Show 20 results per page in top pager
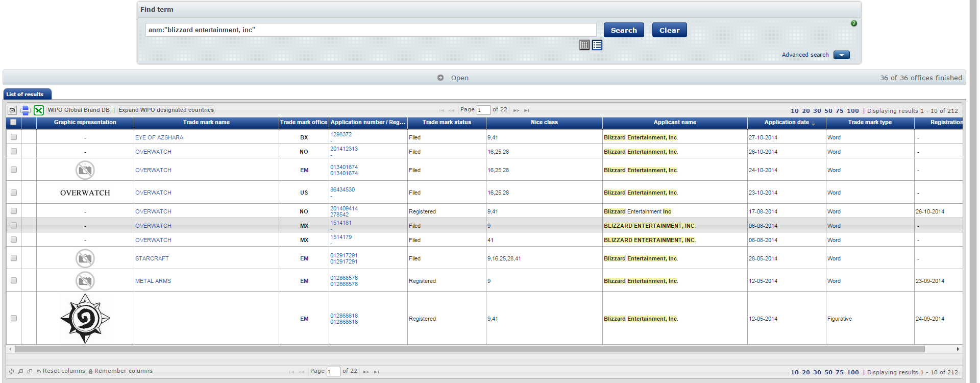Screen dimensions: 980x383 tap(806, 111)
